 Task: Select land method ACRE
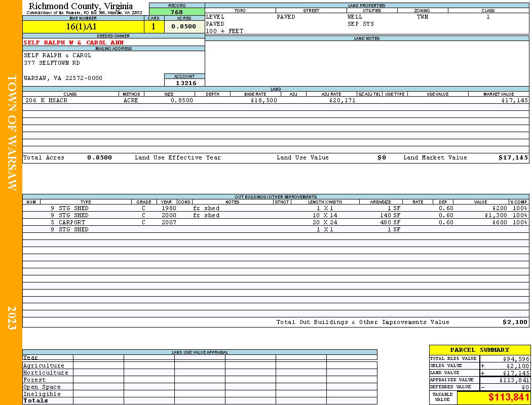pyautogui.click(x=131, y=101)
